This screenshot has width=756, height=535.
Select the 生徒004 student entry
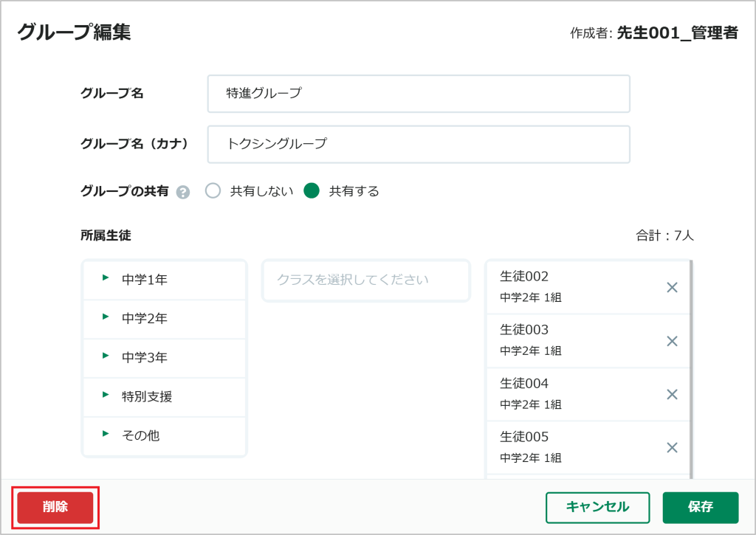pyautogui.click(x=588, y=394)
